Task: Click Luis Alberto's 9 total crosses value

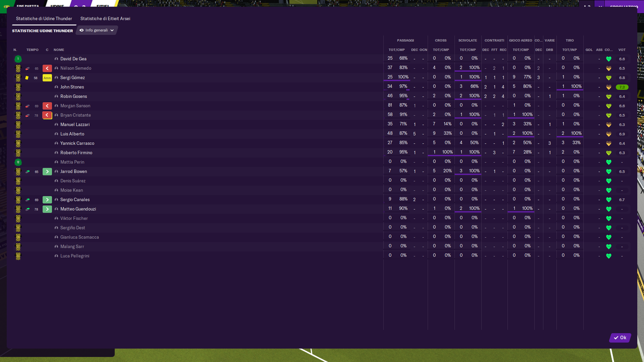Action: click(x=434, y=133)
